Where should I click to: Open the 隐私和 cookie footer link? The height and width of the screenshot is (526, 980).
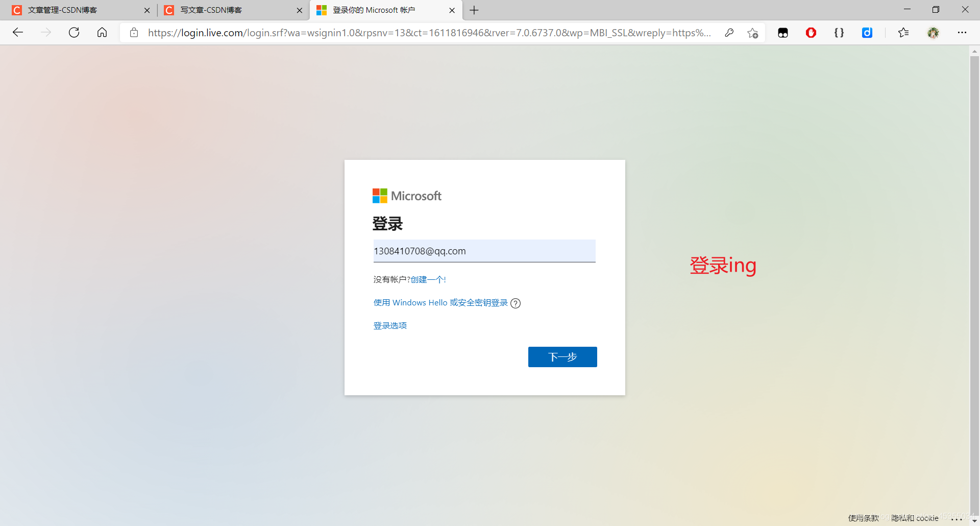coord(915,518)
